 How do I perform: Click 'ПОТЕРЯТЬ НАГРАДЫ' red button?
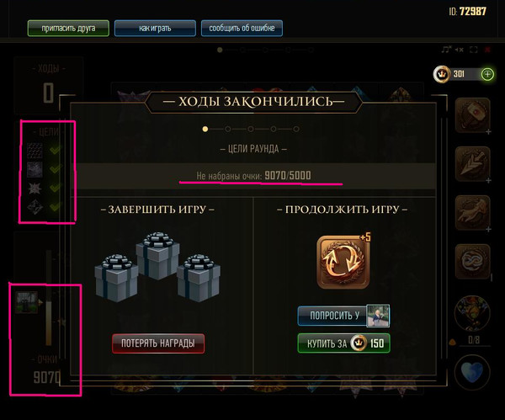(x=158, y=343)
